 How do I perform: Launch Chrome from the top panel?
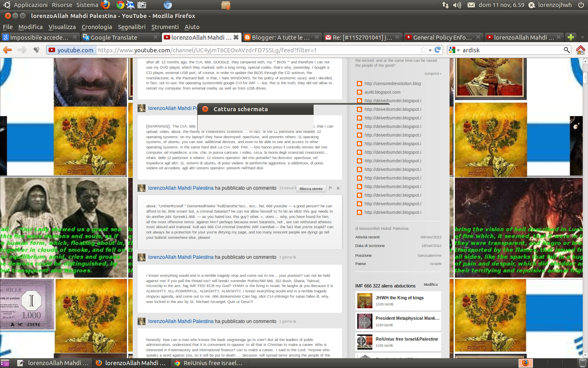(120, 5)
